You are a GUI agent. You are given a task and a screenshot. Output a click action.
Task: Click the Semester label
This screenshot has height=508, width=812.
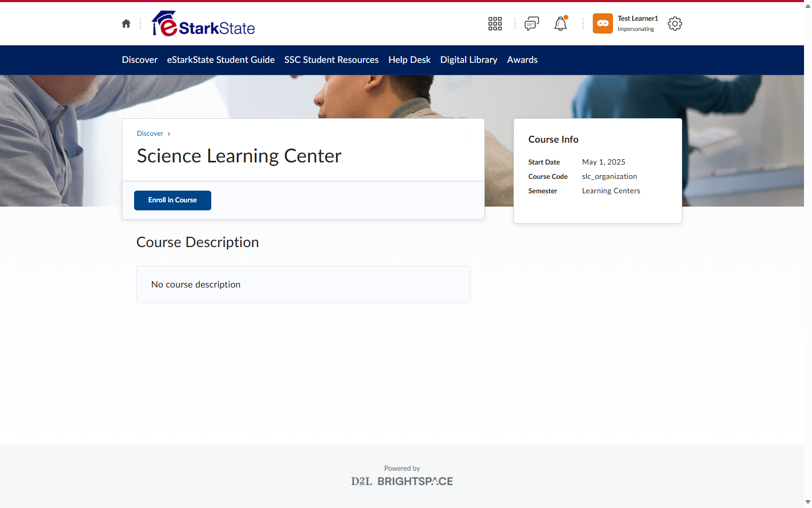[x=543, y=191]
